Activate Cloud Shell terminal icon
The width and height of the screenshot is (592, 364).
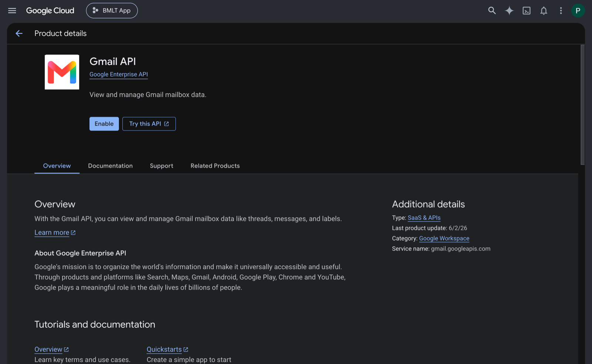[526, 11]
